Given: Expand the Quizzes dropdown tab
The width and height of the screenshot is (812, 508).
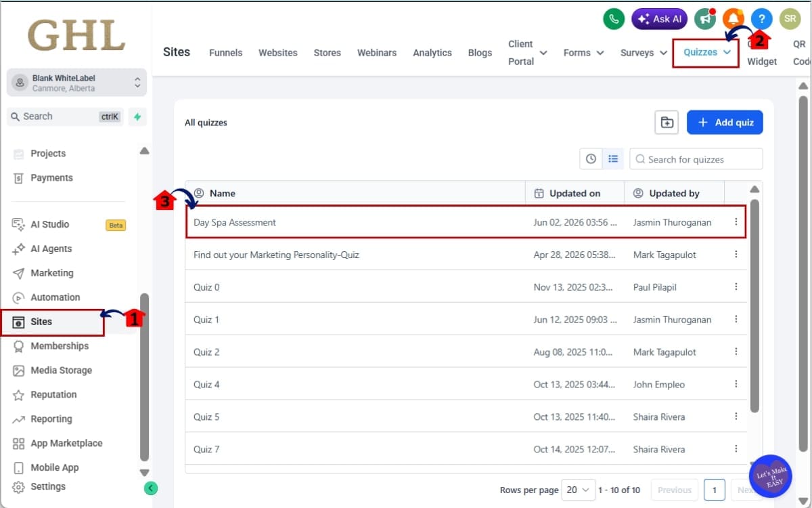Looking at the screenshot, I should pos(706,52).
